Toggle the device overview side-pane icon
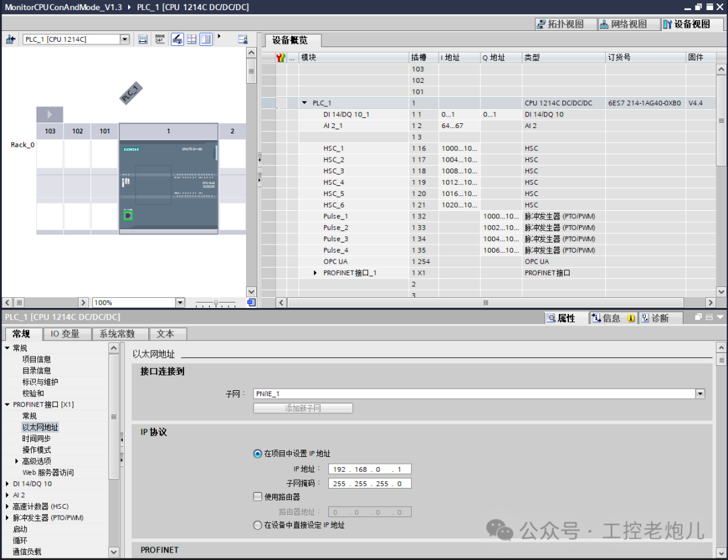Image resolution: width=728 pixels, height=560 pixels. (206, 40)
